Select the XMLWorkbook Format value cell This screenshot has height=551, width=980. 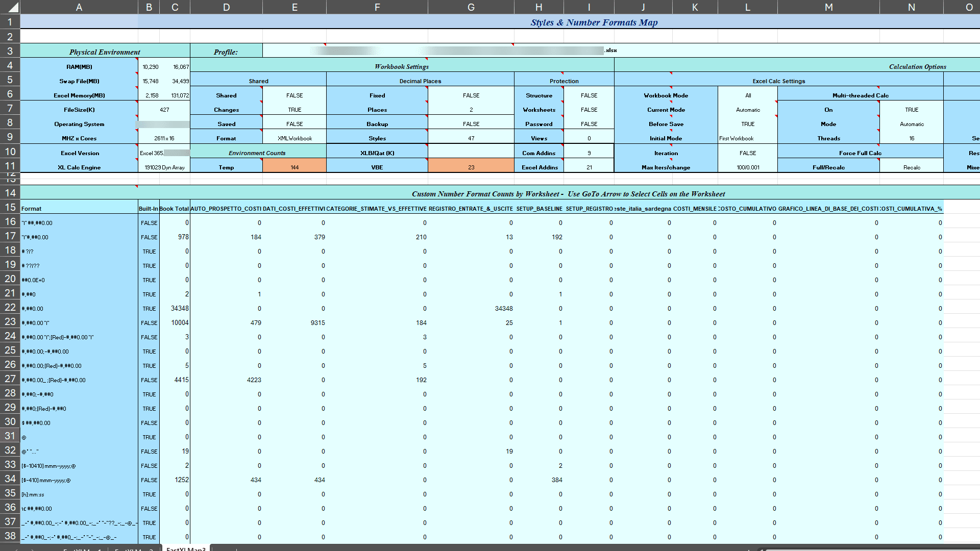point(294,138)
